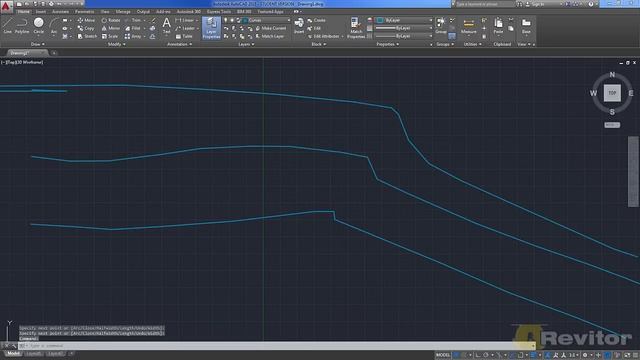Image resolution: width=640 pixels, height=360 pixels.
Task: Select the Layout1 tab
Action: point(33,353)
